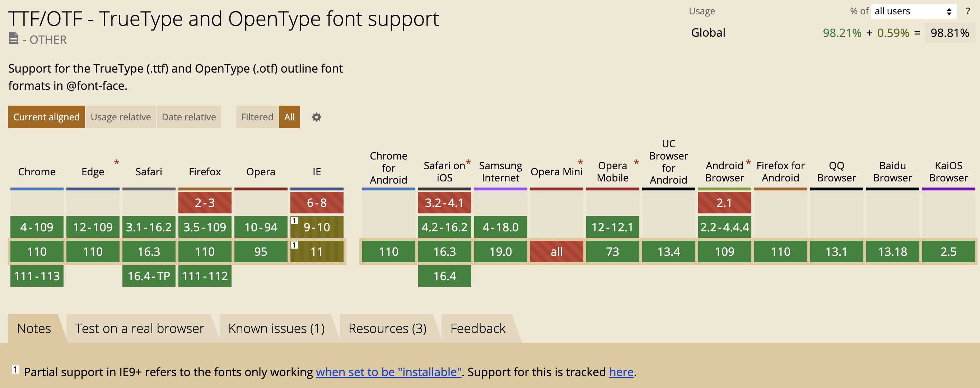The image size is (980, 388).
Task: Switch to Date relative view
Action: [189, 117]
